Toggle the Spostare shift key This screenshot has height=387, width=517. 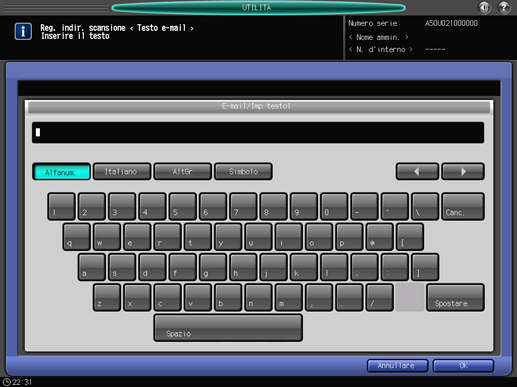click(x=455, y=297)
